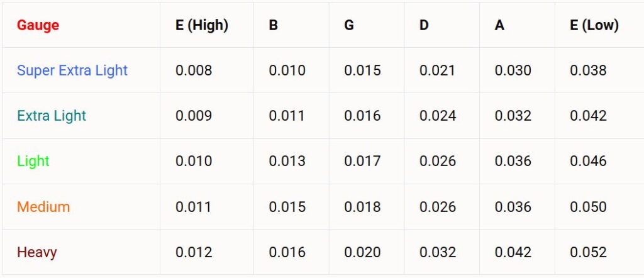Select Heavy's G string value 0.020
The height and width of the screenshot is (278, 644).
tap(362, 252)
